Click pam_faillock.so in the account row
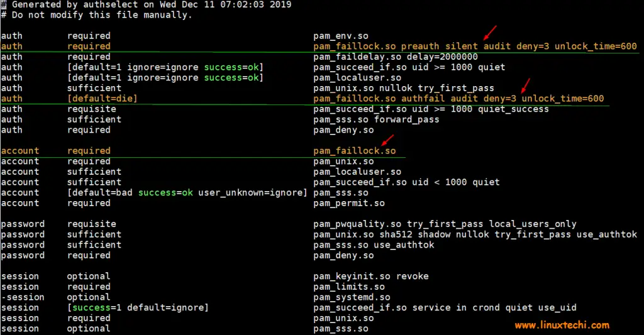The height and width of the screenshot is (335, 644). click(355, 151)
